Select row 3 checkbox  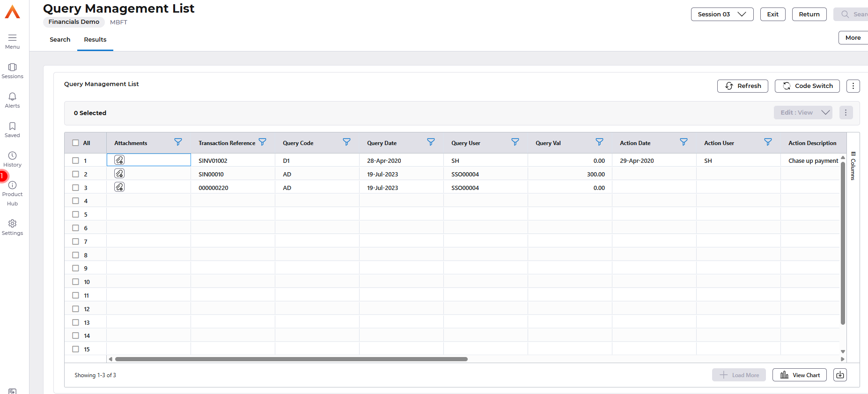click(x=75, y=188)
